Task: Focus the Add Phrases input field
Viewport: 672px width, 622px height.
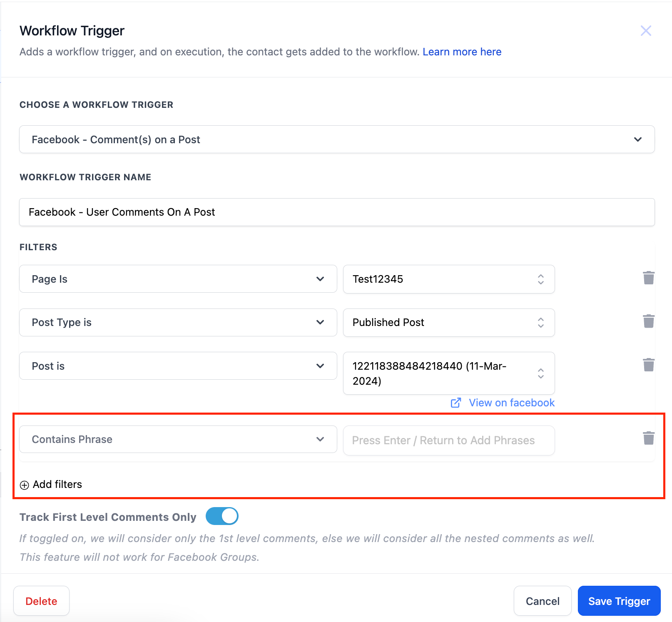Action: coord(448,440)
